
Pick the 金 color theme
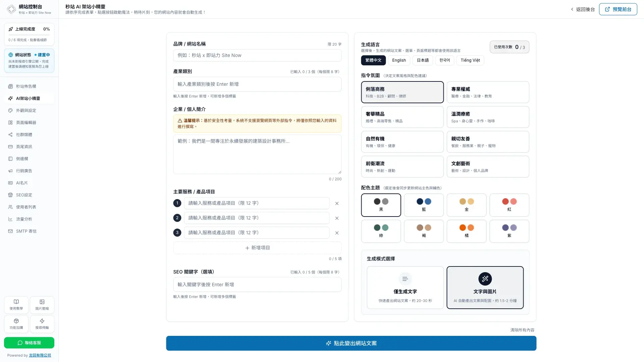pos(467,205)
